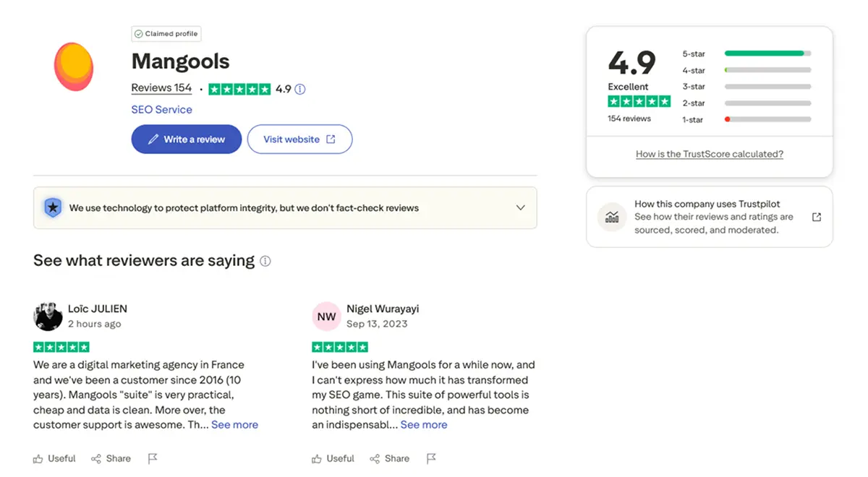Click the Claimed profile badge
The height and width of the screenshot is (477, 868).
point(166,33)
